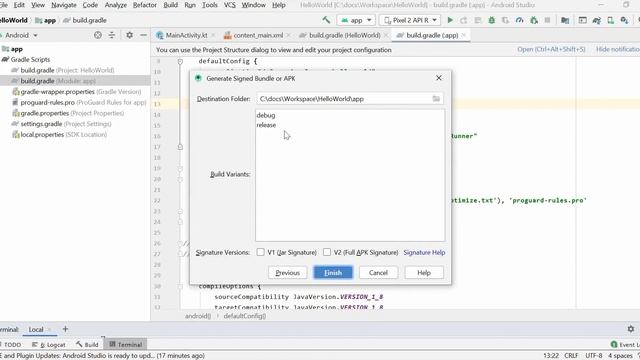
Task: Click the Apply Changes rerun icon
Action: tap(464, 20)
